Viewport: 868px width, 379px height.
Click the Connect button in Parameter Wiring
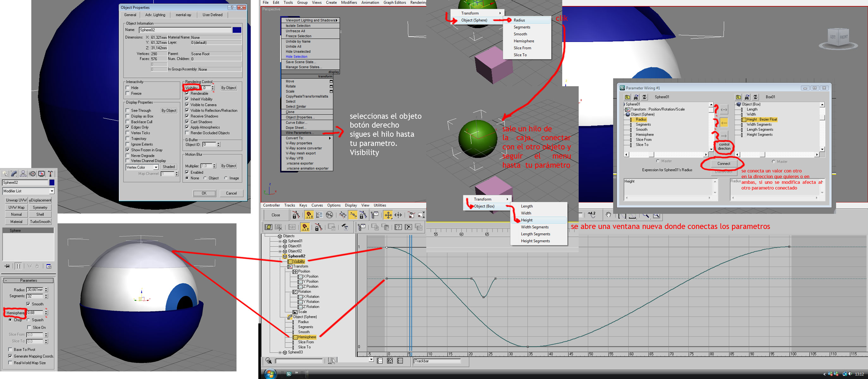[x=723, y=164]
